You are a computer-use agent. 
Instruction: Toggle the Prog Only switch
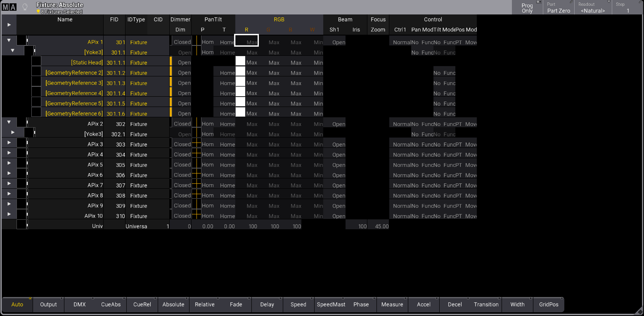[x=527, y=8]
